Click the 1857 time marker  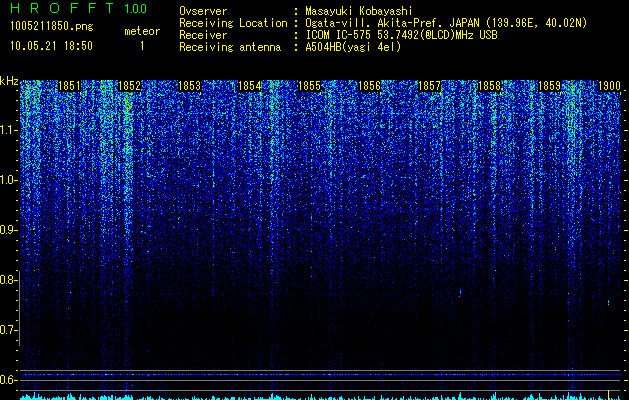point(429,86)
